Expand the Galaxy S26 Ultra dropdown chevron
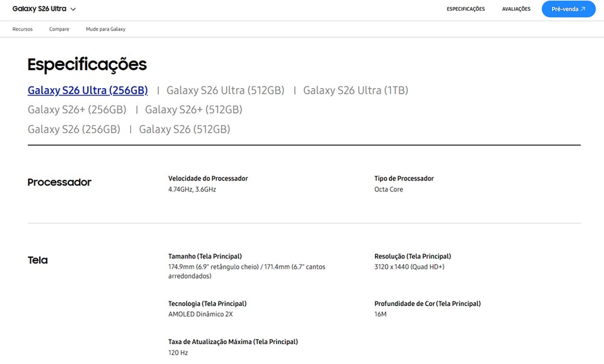 73,9
